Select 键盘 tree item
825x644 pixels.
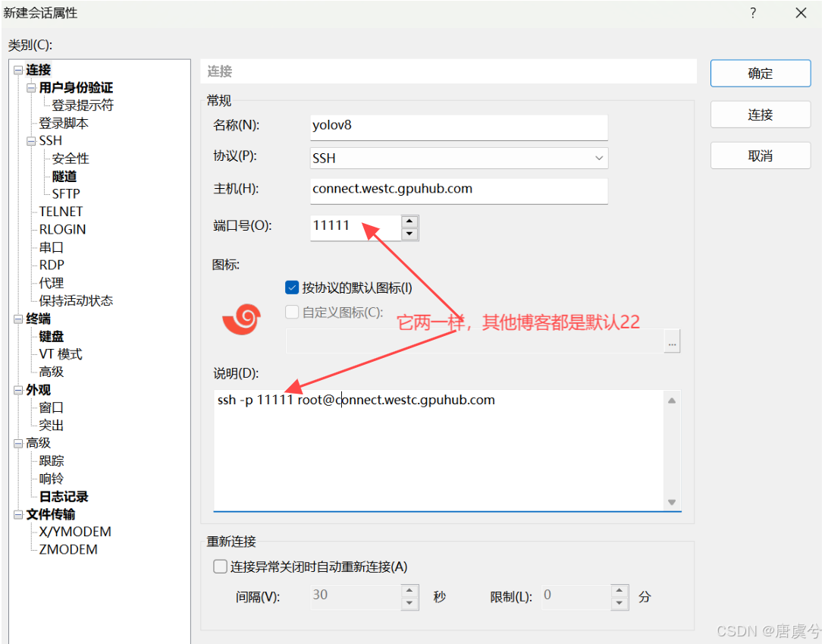51,336
